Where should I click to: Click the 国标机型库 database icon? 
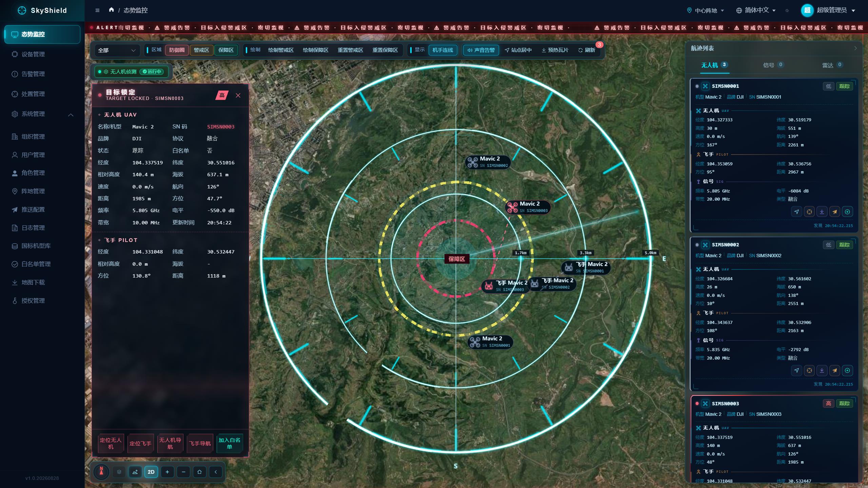point(15,246)
